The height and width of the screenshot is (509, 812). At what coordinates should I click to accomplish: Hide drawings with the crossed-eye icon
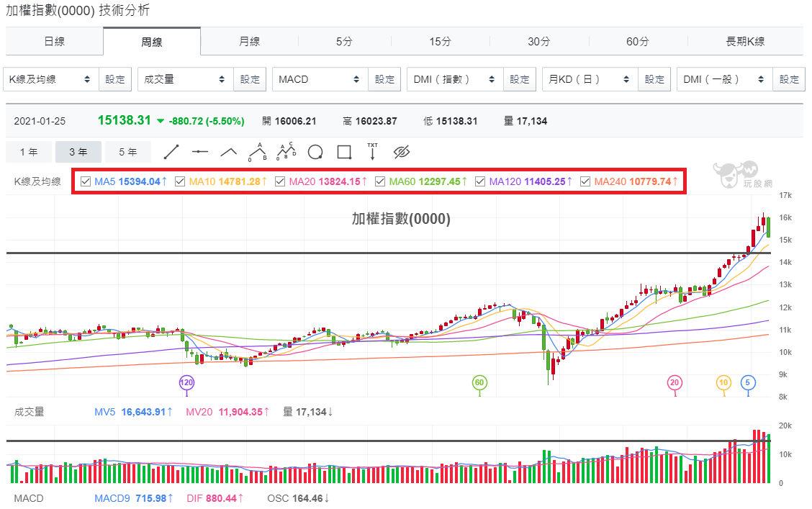point(402,152)
